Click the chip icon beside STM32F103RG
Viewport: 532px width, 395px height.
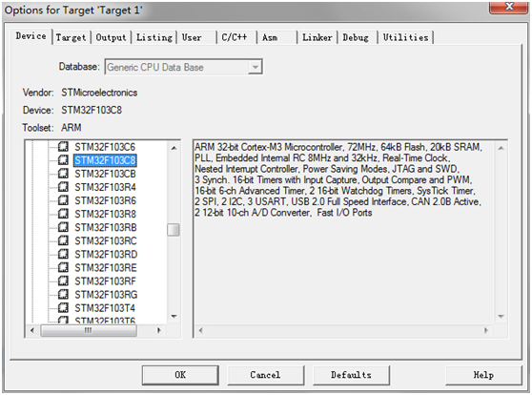63,294
